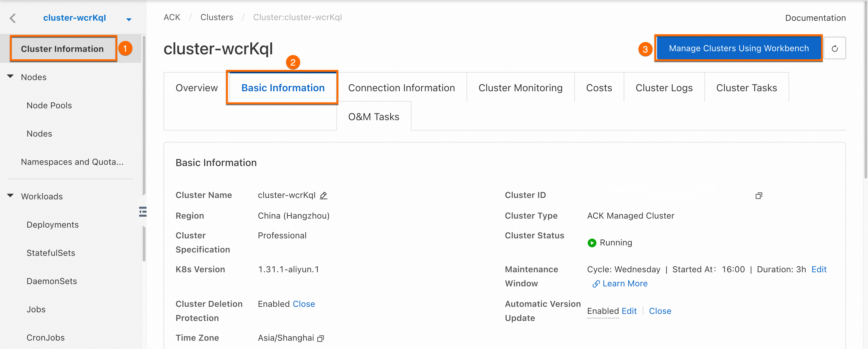Open the cluster-wcrKql switcher dropdown arrow
Viewport: 868px width, 349px height.
(129, 20)
